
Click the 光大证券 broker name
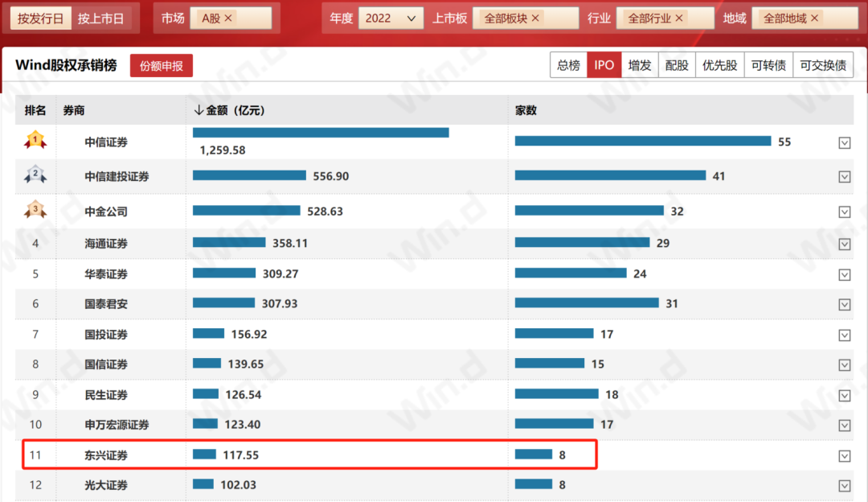click(x=106, y=485)
